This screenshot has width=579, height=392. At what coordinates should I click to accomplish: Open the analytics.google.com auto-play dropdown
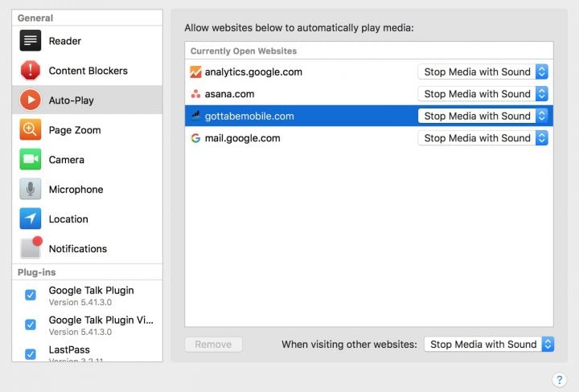click(x=483, y=72)
